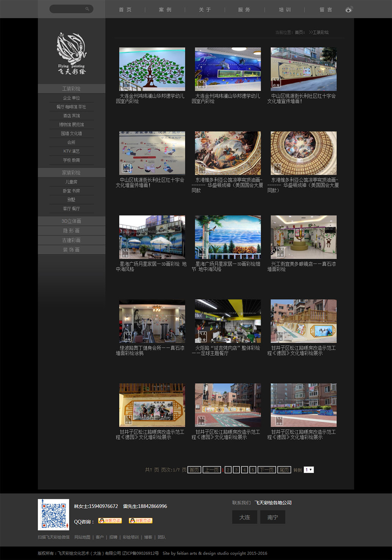The image size is (392, 560).
Task: Open the Weibo icon in top bar
Action: [x=349, y=9]
